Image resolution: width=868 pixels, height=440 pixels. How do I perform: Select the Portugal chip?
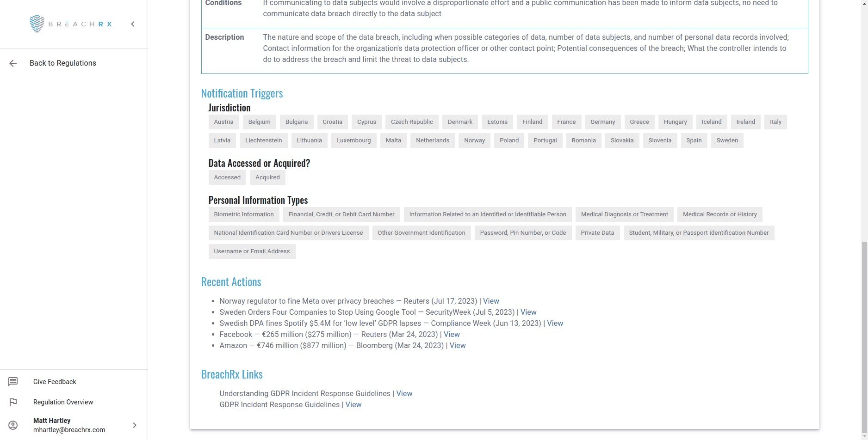coord(545,141)
